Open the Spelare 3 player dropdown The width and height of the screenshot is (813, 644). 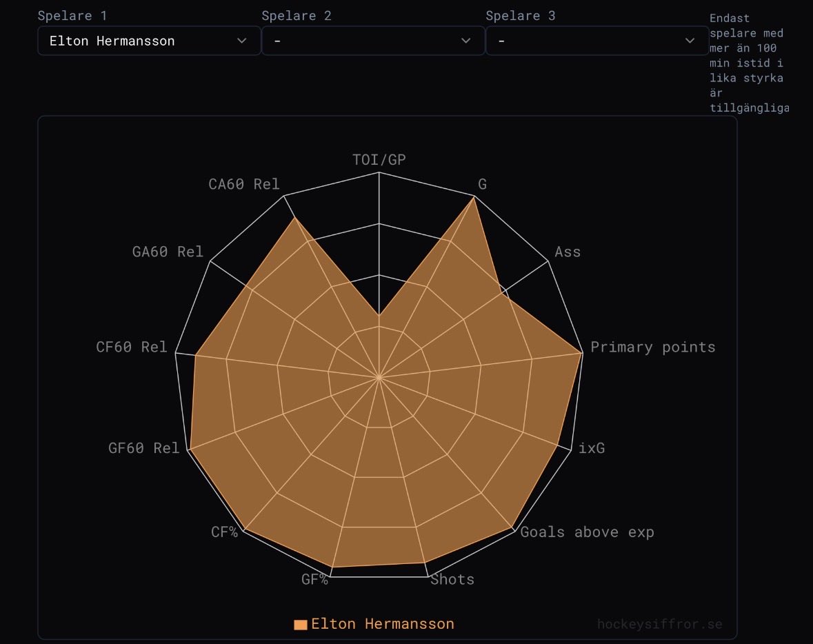point(597,41)
